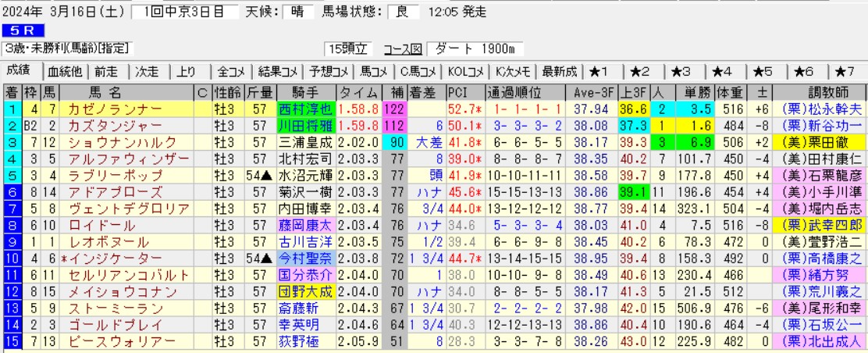This screenshot has height=353, width=868.
Task: Open the 次走 tab
Action: pyautogui.click(x=147, y=72)
